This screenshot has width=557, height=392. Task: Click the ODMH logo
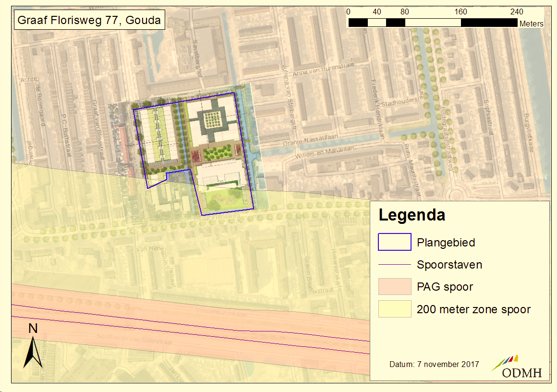516,367
